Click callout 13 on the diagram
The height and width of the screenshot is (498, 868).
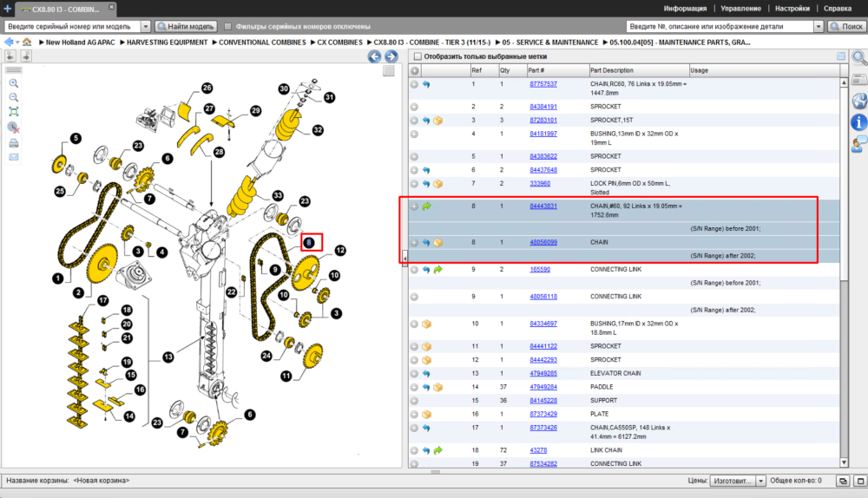tap(168, 357)
